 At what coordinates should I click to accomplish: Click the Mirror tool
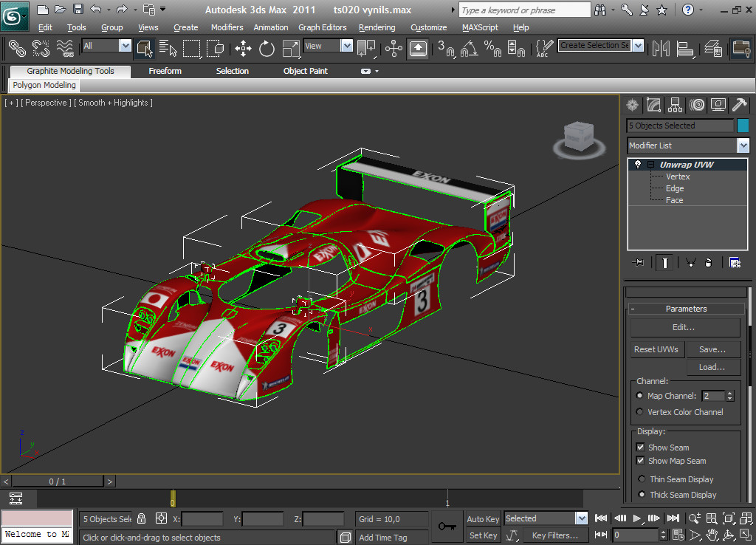tap(661, 48)
